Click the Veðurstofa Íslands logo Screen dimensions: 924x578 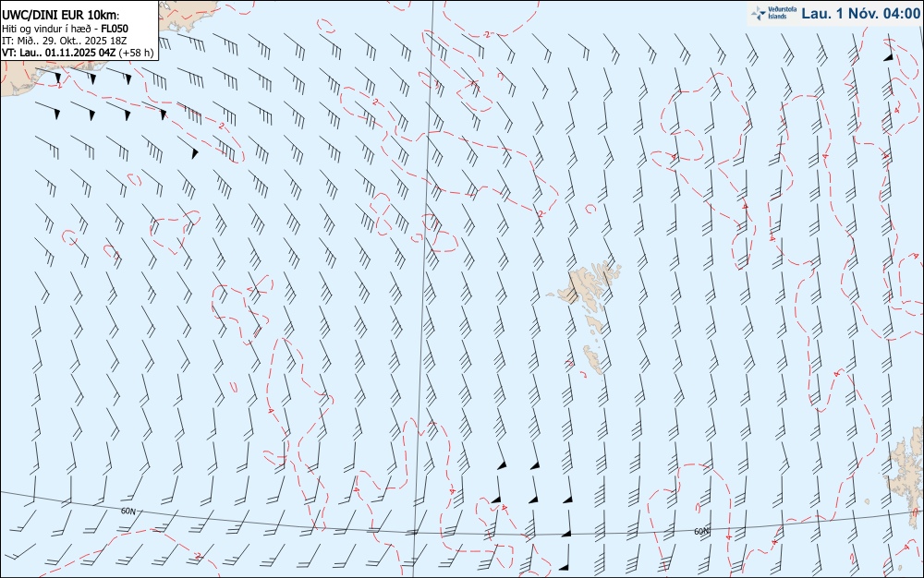pyautogui.click(x=773, y=13)
